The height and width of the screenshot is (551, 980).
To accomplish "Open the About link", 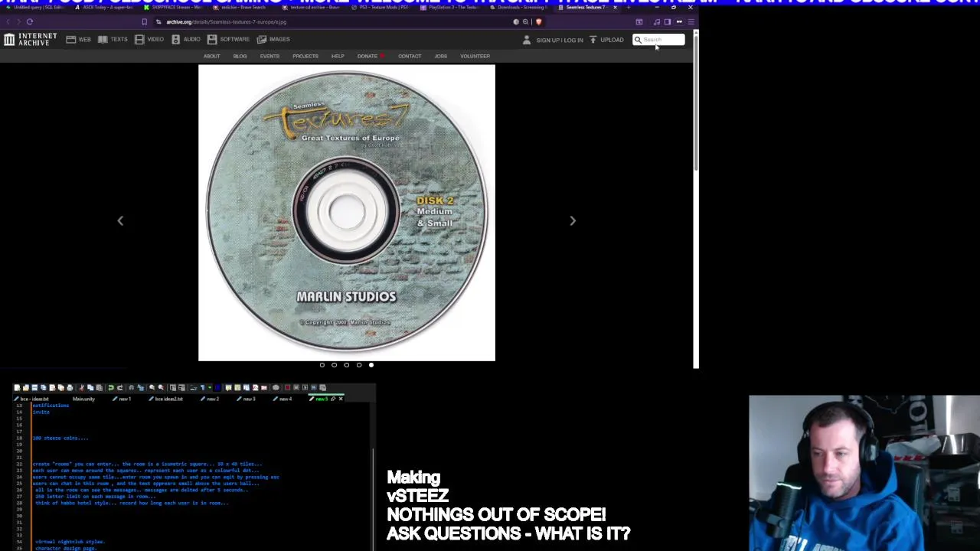I will point(212,56).
